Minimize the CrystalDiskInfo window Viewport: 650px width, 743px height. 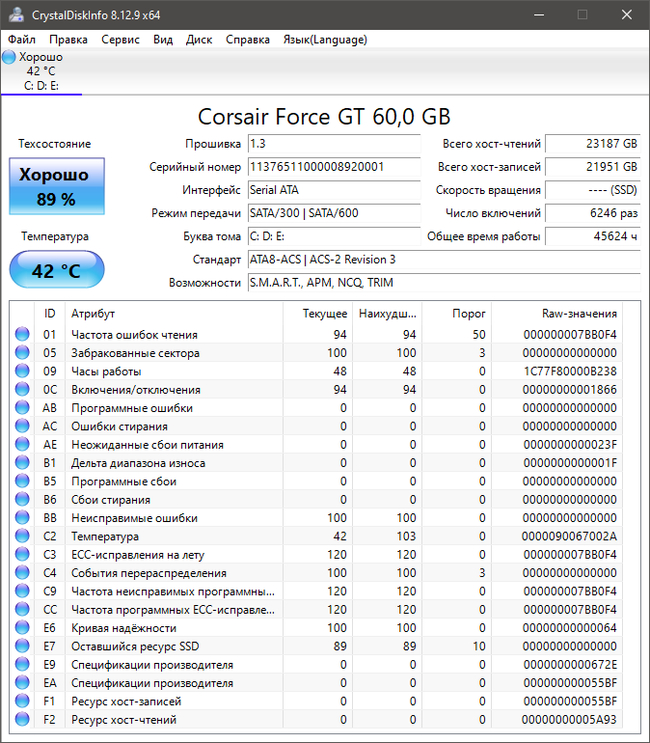click(539, 15)
